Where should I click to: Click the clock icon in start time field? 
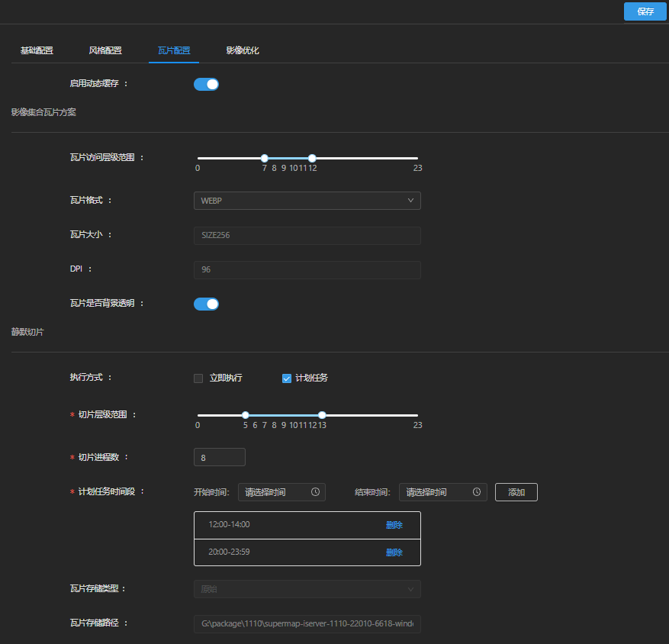315,492
